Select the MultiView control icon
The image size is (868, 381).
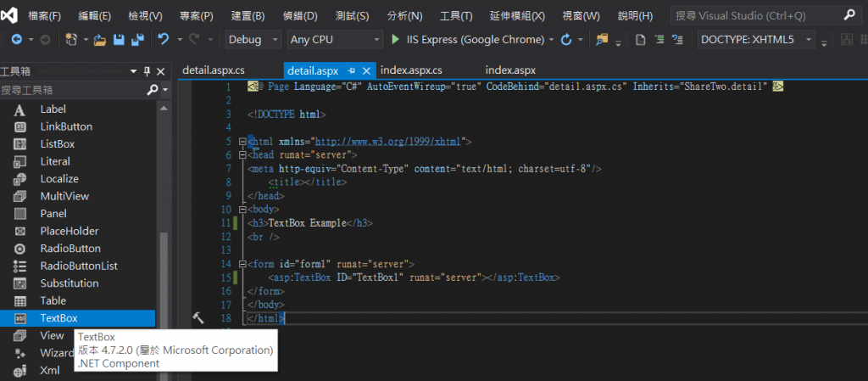[x=20, y=196]
